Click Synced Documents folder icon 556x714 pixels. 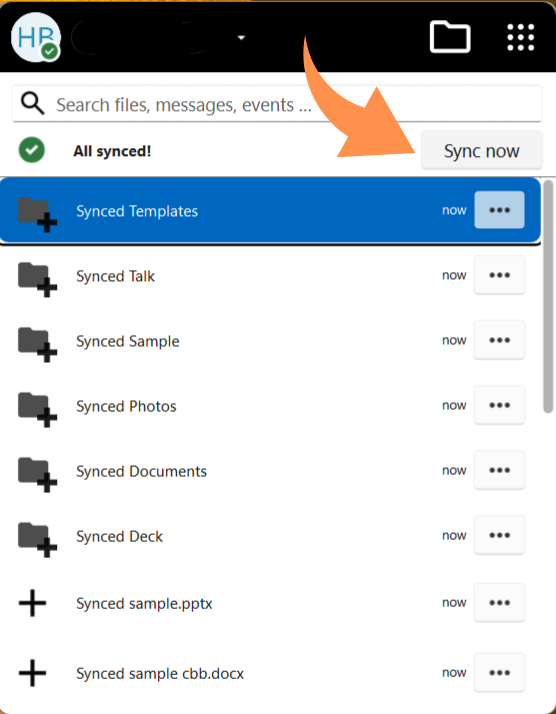[x=37, y=475]
